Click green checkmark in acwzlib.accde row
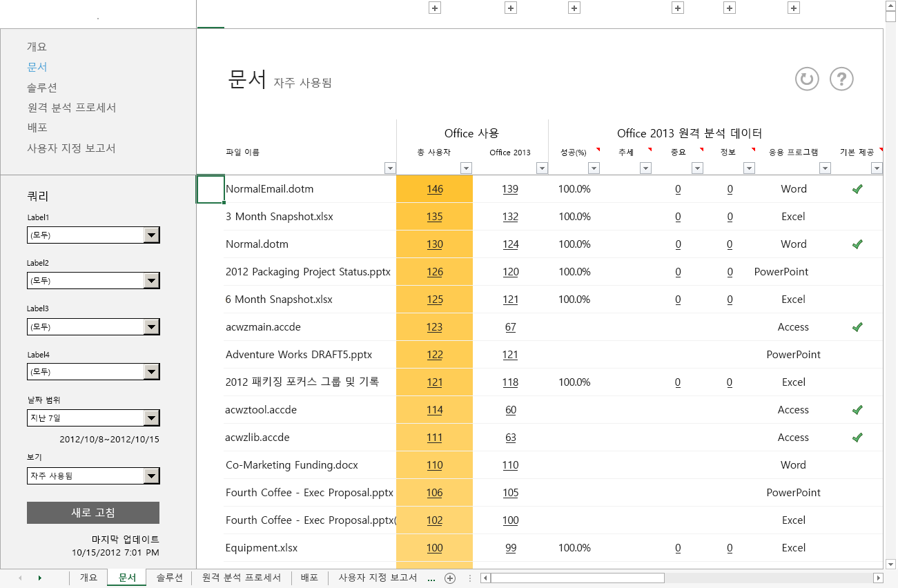898x588 pixels. point(857,438)
